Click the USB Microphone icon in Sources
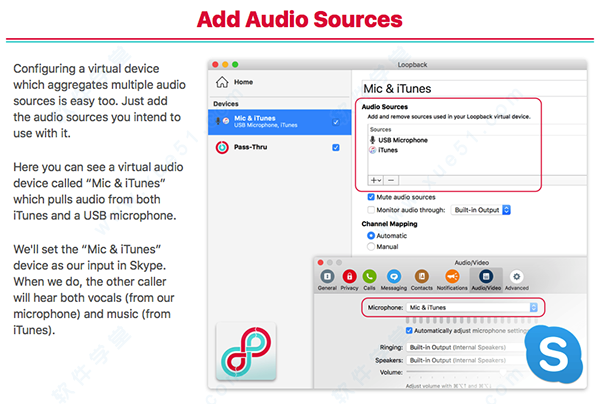The image size is (600, 404). coord(372,140)
